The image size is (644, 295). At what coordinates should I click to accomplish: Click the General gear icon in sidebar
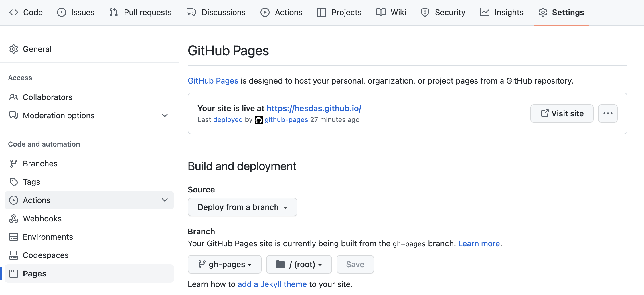pos(14,49)
